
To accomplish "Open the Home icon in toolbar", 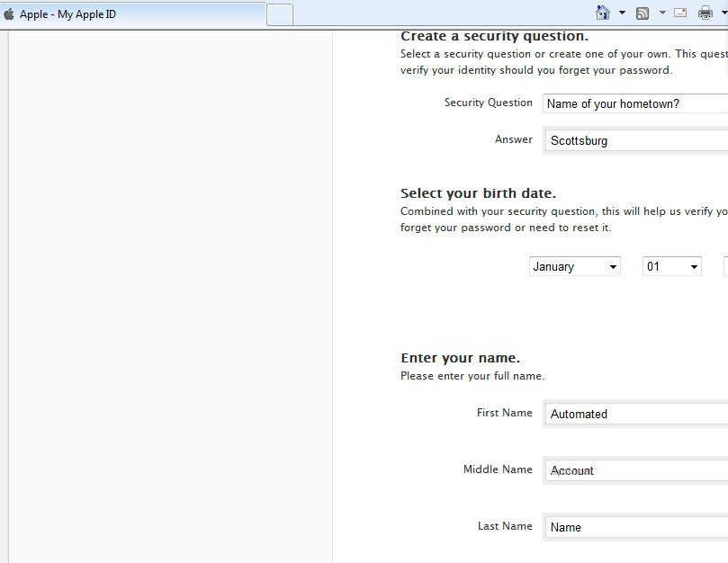I will pos(603,13).
